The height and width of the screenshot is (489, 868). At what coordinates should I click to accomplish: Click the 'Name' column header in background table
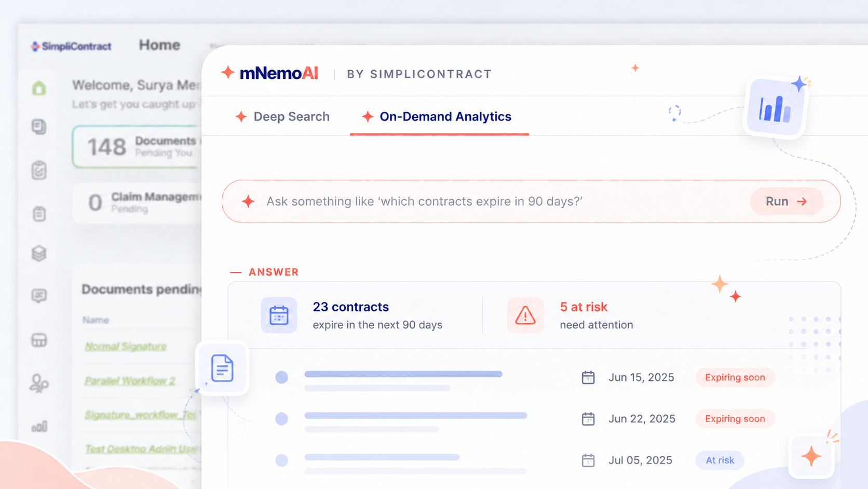(x=96, y=320)
